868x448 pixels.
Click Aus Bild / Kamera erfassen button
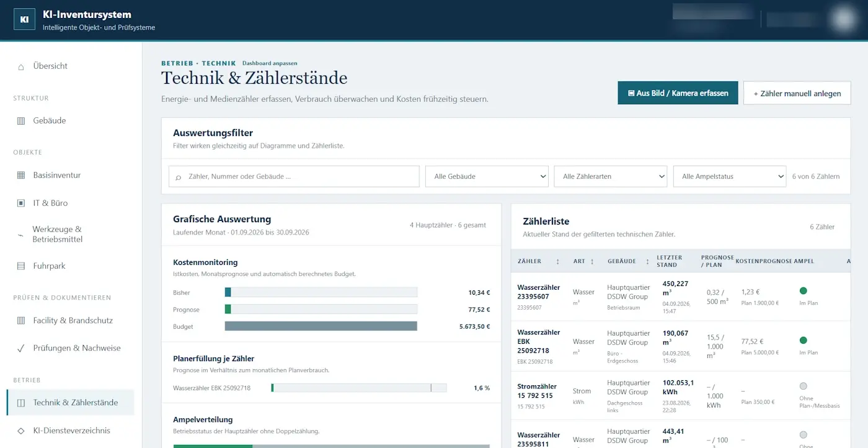pyautogui.click(x=678, y=93)
